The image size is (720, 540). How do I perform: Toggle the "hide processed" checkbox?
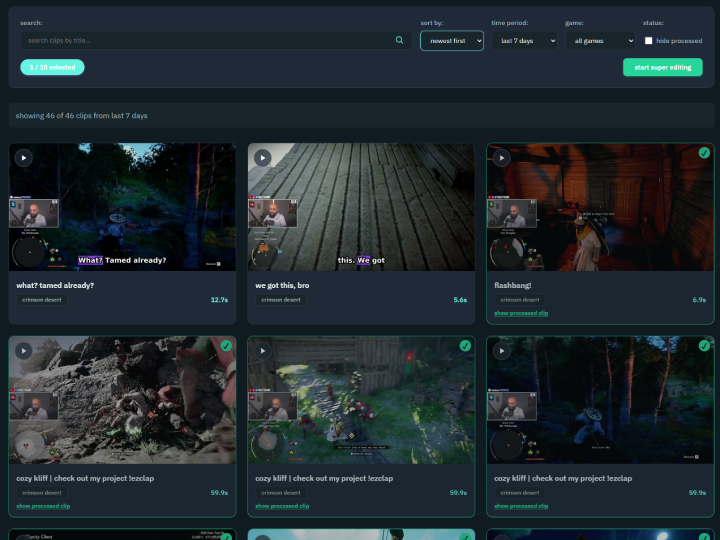click(x=649, y=41)
